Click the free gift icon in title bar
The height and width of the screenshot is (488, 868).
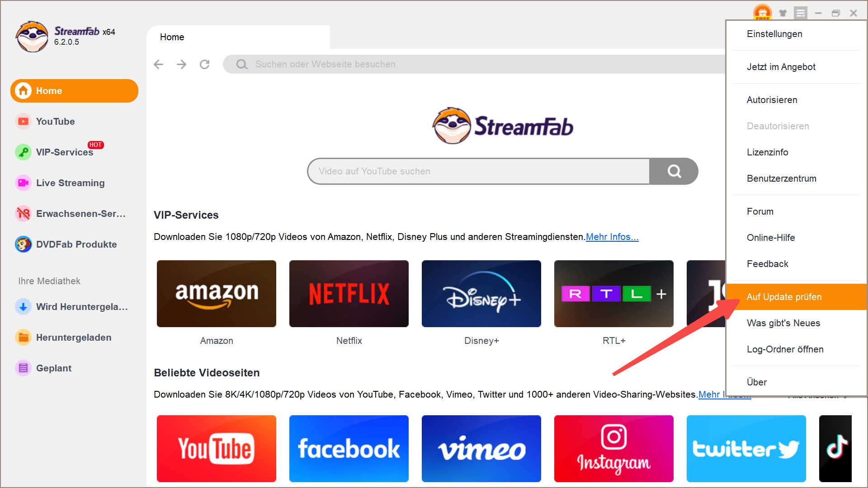(762, 12)
